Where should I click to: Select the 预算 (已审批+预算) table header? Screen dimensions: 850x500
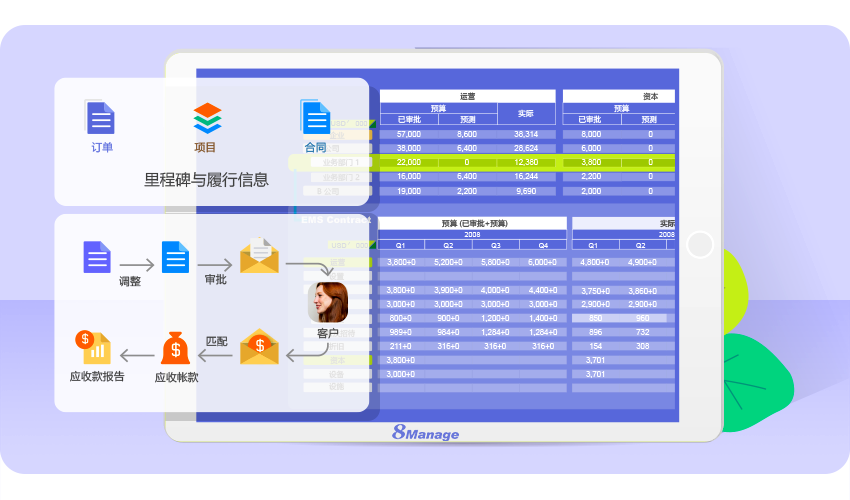(472, 223)
